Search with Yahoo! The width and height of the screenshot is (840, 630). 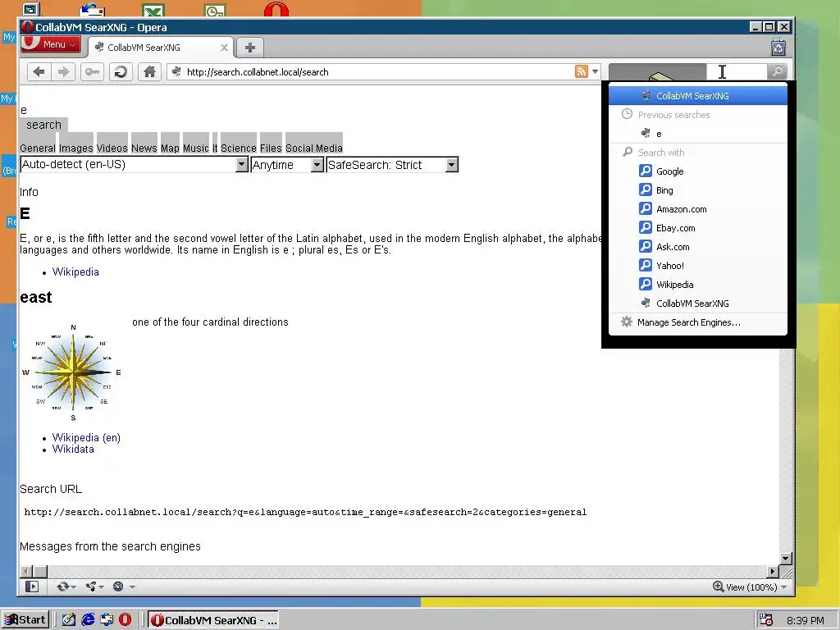pos(698,266)
